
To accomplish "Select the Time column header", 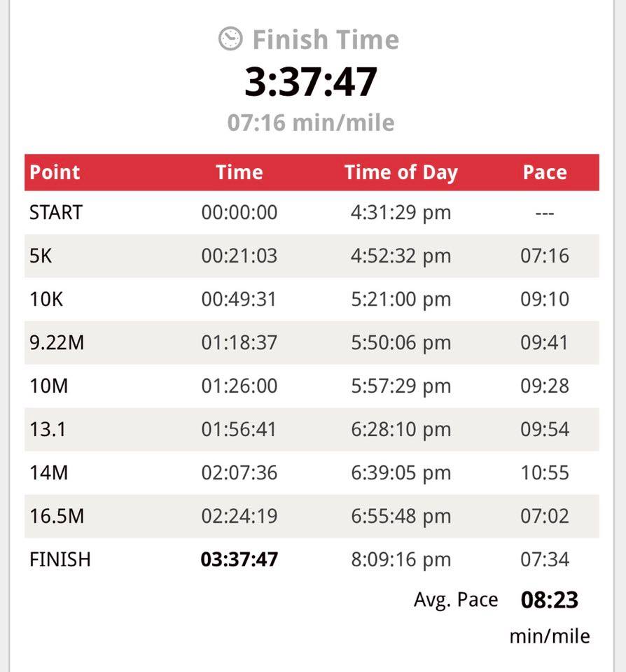I will pos(239,172).
